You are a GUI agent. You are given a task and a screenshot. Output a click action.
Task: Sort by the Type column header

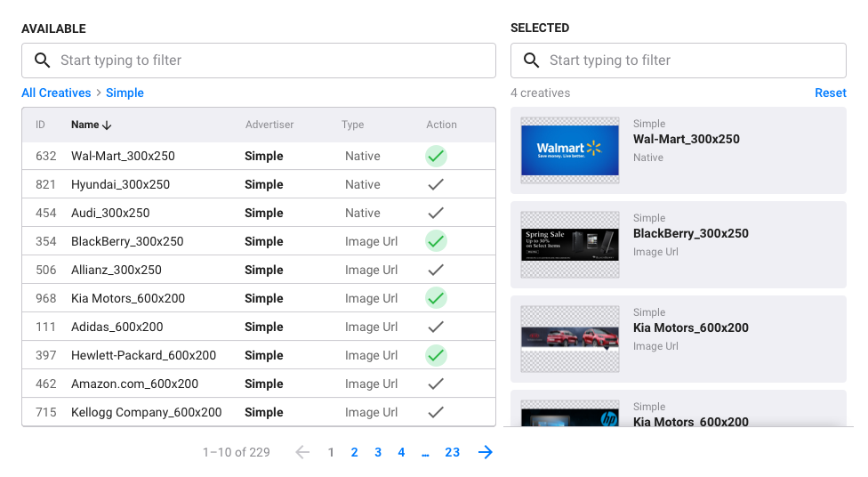click(x=352, y=125)
